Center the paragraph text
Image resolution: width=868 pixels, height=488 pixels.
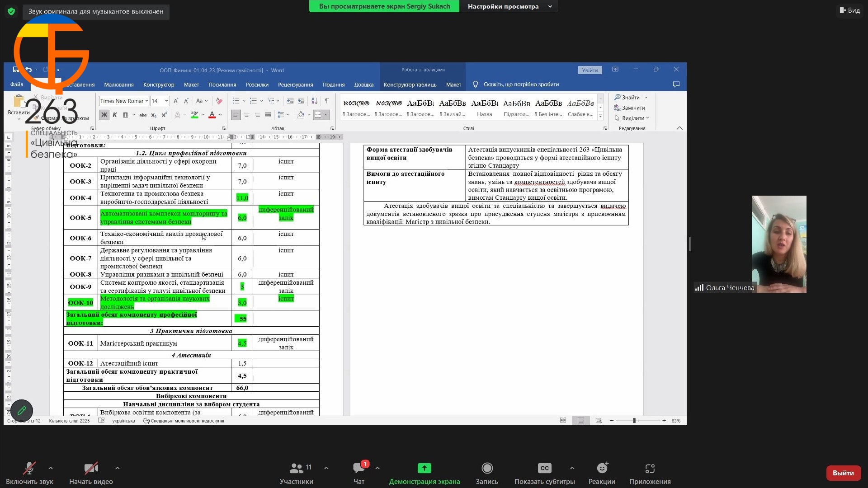click(246, 115)
